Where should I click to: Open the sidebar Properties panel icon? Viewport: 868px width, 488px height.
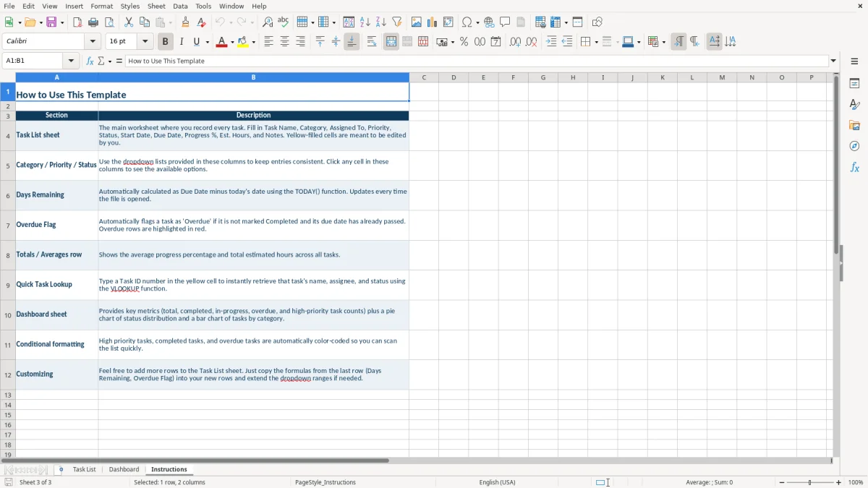pyautogui.click(x=854, y=84)
